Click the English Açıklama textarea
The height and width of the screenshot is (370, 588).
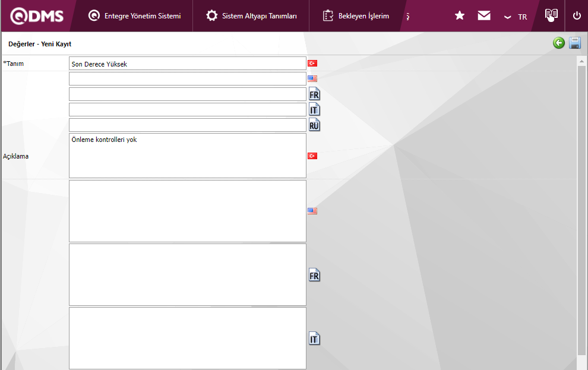click(x=188, y=211)
